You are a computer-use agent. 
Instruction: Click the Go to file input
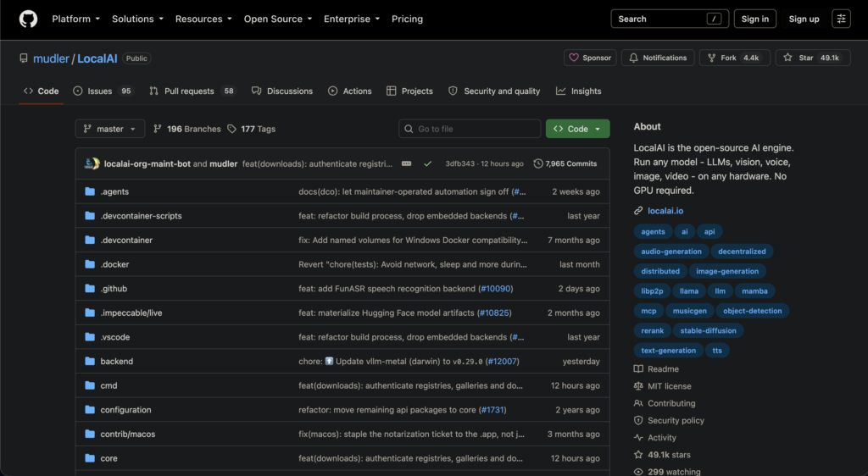(470, 129)
